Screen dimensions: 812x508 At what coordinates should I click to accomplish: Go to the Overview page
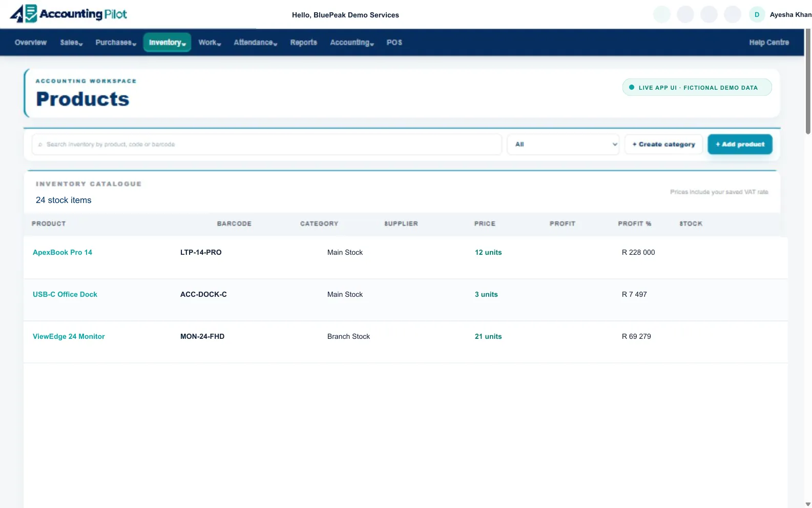(31, 43)
